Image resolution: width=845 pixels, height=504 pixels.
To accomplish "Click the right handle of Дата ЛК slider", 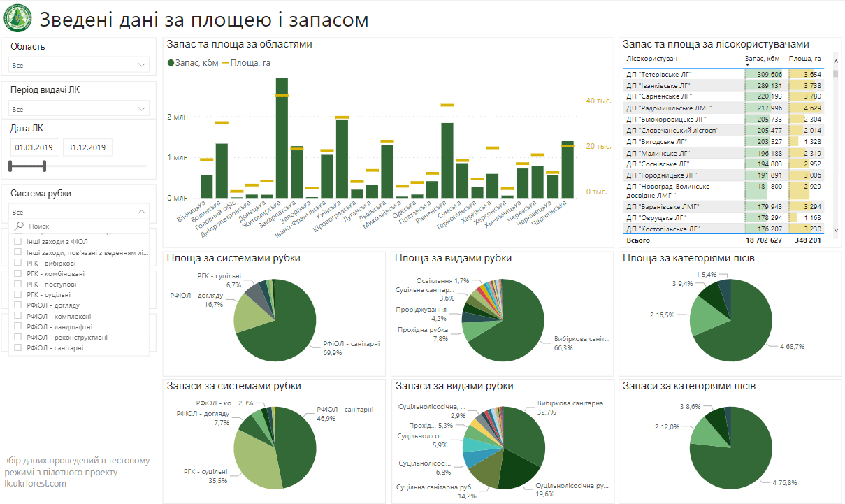I will pos(44,166).
